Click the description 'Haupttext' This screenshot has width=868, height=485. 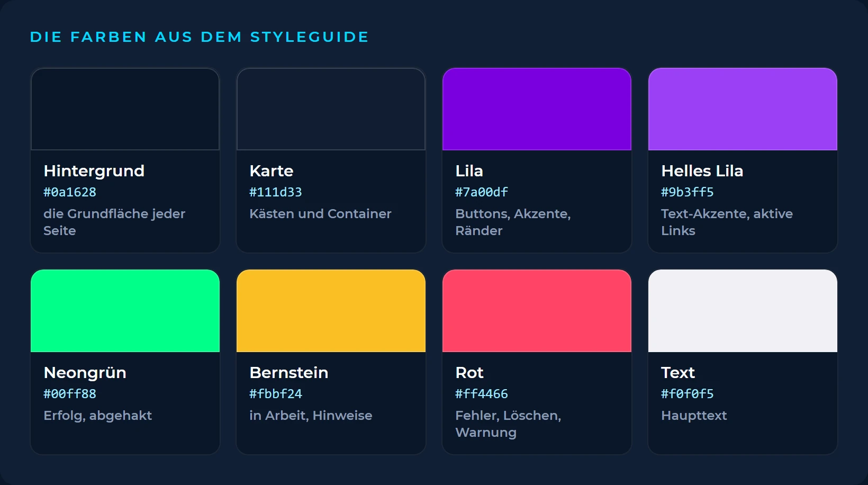tap(694, 416)
